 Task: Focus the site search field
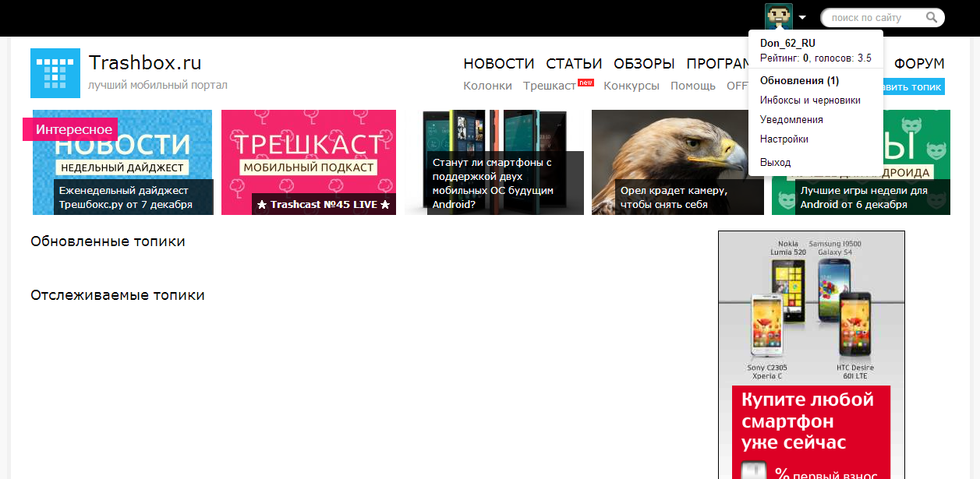click(883, 18)
